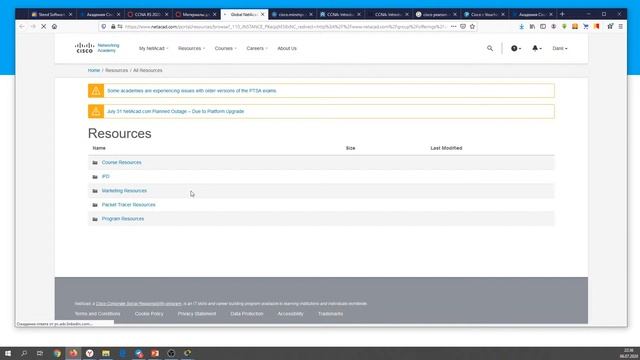Open the Marketing Resources folder link
Screen dimensions: 640x360
(x=124, y=191)
